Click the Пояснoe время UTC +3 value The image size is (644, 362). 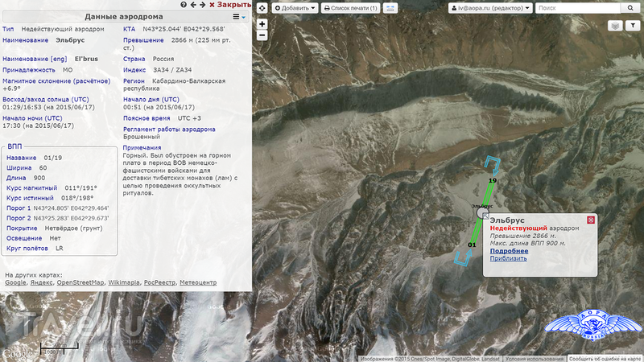[x=189, y=118]
